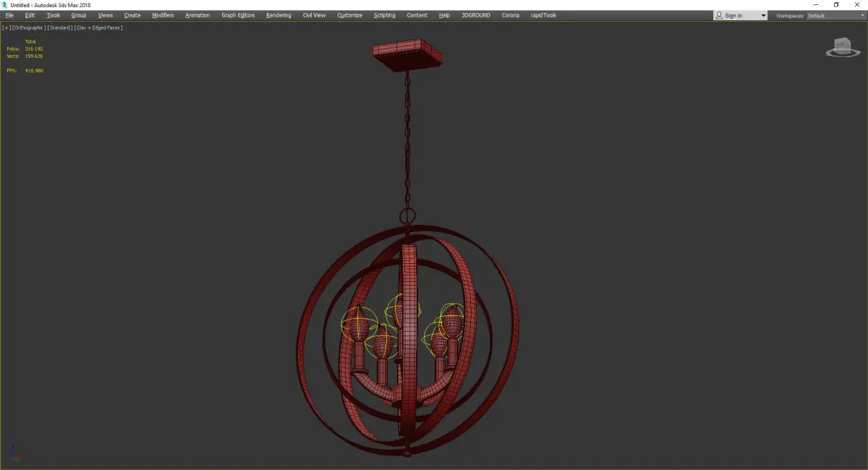This screenshot has width=868, height=470.
Task: Open the Edit menu
Action: 30,15
